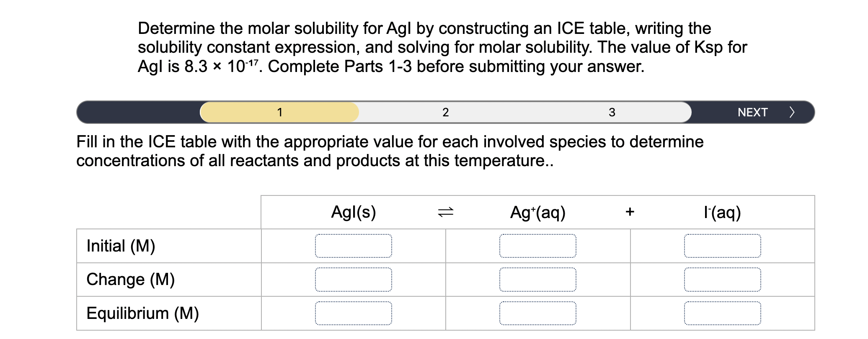Click the Change (M) field under AgI(s)

click(354, 279)
